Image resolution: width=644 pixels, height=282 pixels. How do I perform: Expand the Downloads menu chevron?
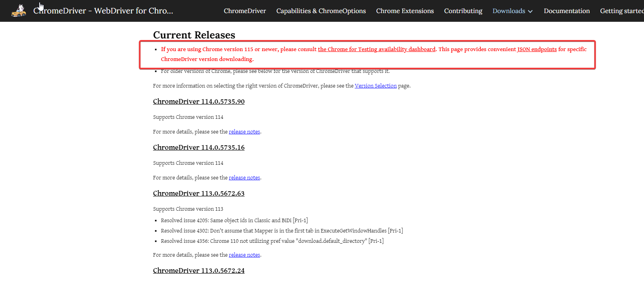tap(530, 11)
